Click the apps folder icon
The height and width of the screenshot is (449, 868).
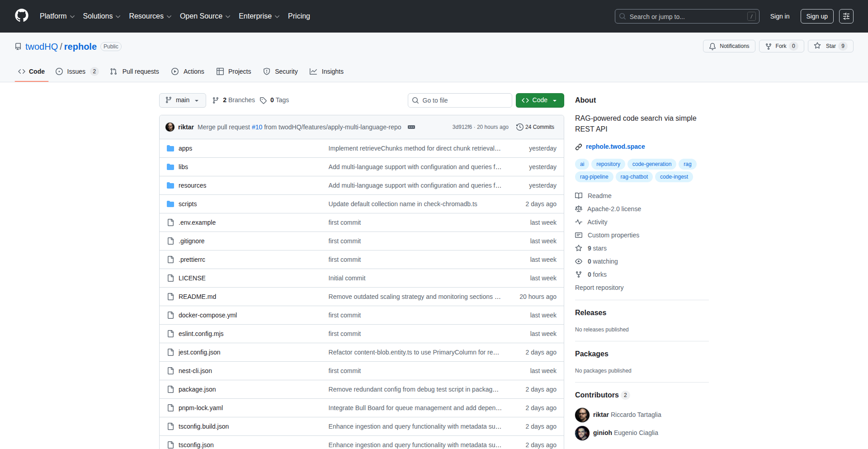point(170,148)
